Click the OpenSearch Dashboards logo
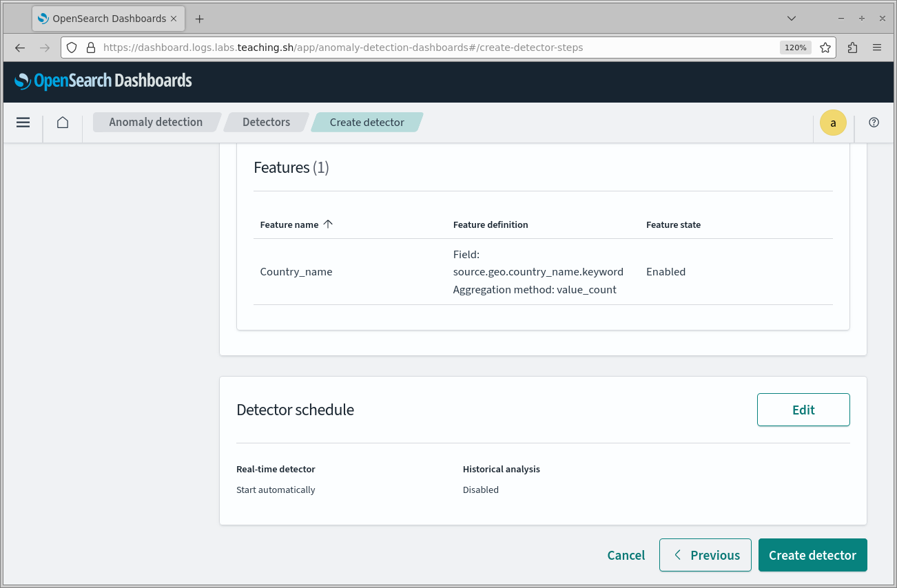 coord(103,81)
